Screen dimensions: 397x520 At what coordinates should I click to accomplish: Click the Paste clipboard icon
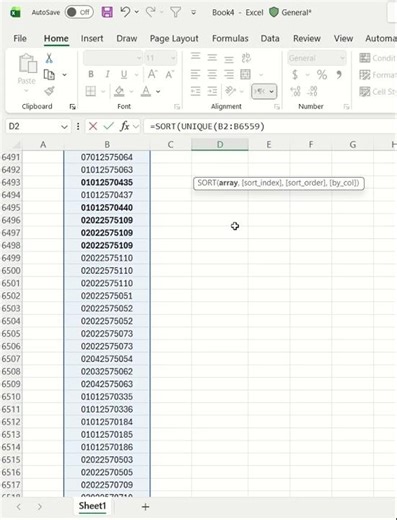tap(28, 63)
